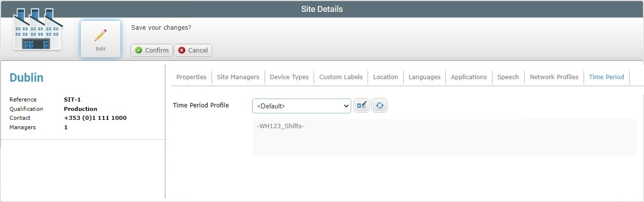Image resolution: width=644 pixels, height=202 pixels.
Task: Click the 'Save your changes?' prompt text
Action: coord(161,27)
